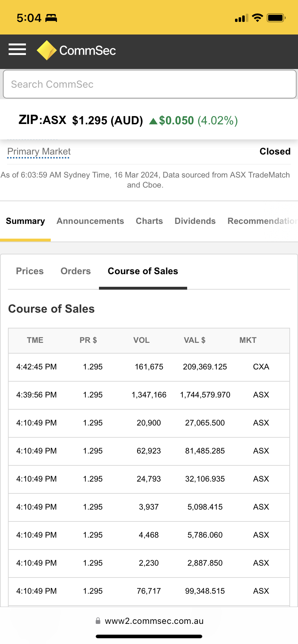
Task: Switch to the Charts tab
Action: (149, 221)
